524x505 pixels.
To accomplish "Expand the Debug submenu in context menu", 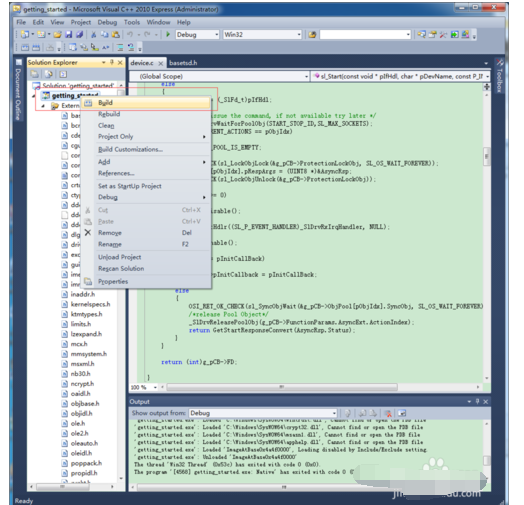I will pyautogui.click(x=147, y=197).
